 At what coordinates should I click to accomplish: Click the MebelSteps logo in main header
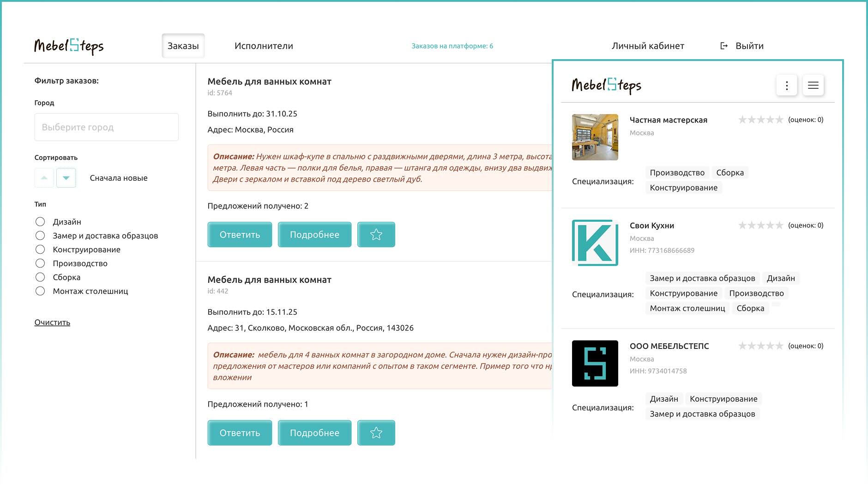coord(69,46)
